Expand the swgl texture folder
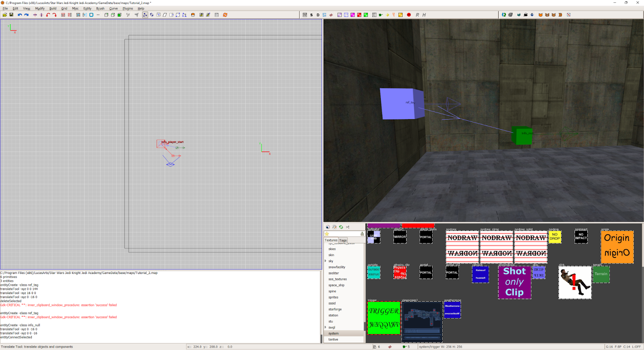Viewport: 644px width, 350px height. point(326,327)
